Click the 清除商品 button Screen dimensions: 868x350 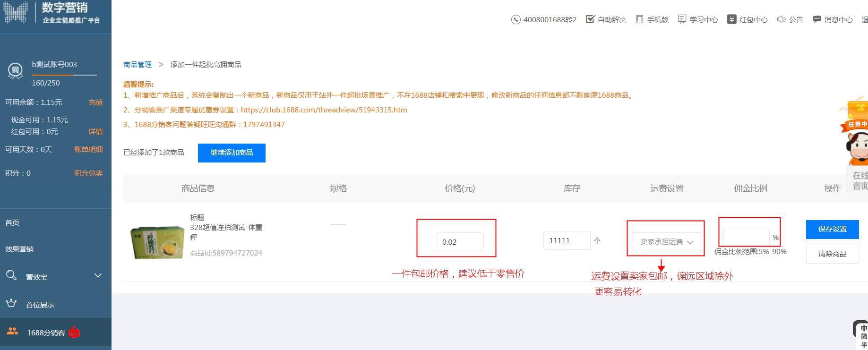[x=832, y=254]
